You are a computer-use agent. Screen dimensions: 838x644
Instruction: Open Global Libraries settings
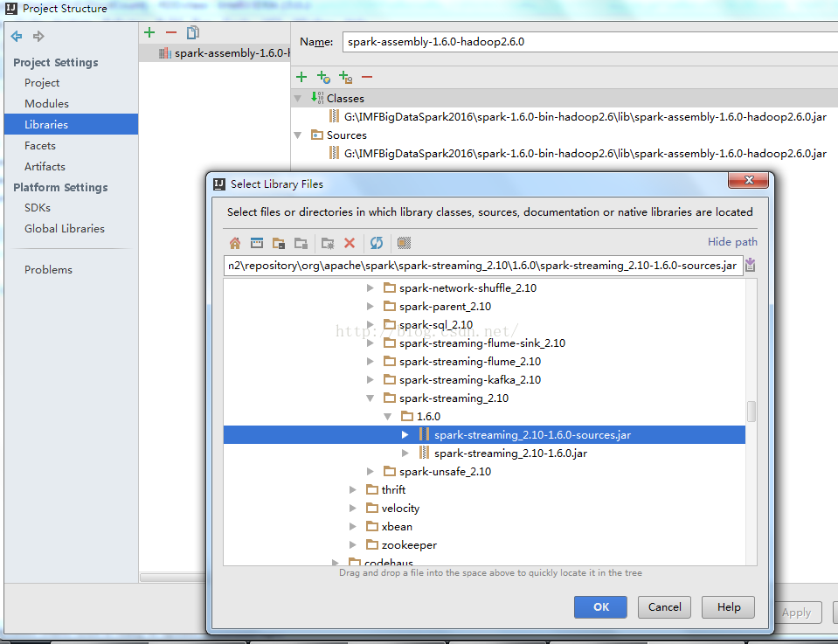65,228
